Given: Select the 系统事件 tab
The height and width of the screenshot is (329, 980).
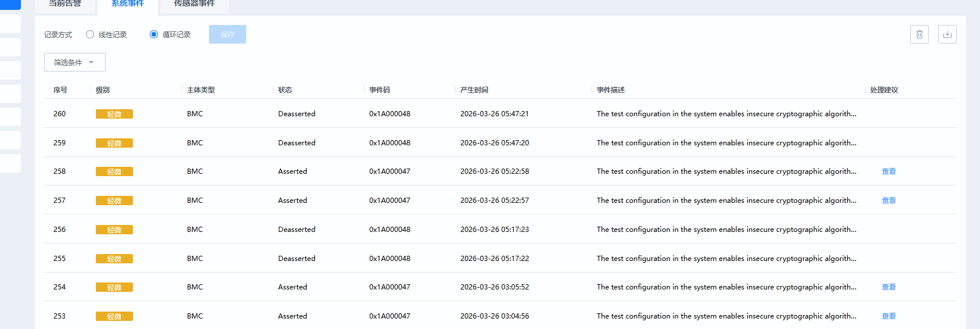Looking at the screenshot, I should (128, 4).
